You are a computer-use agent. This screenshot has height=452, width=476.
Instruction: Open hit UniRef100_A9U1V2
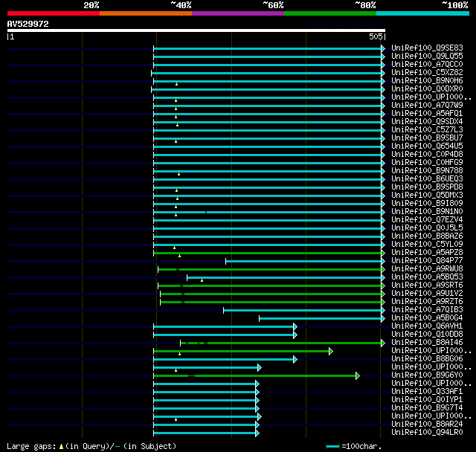pos(427,294)
